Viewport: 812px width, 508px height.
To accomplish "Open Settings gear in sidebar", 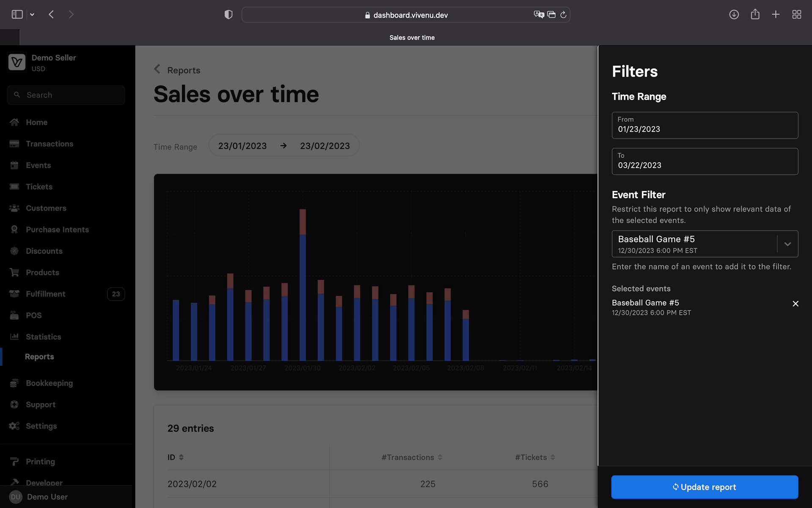I will [x=14, y=426].
